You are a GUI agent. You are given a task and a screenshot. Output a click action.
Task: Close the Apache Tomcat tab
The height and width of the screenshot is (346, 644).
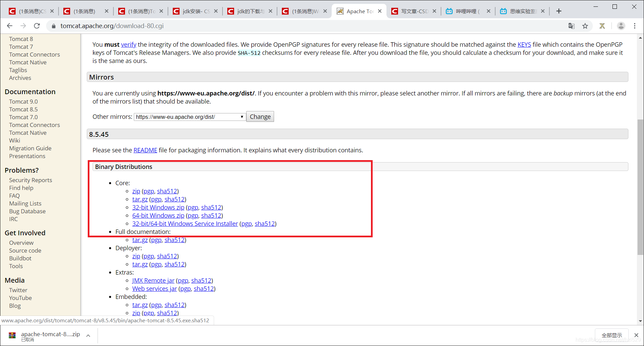380,11
